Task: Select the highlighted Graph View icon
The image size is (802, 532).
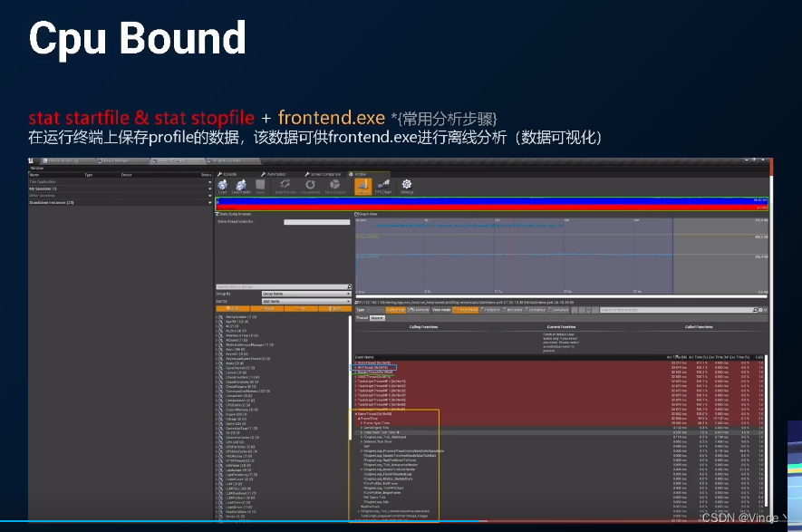Action: (362, 186)
